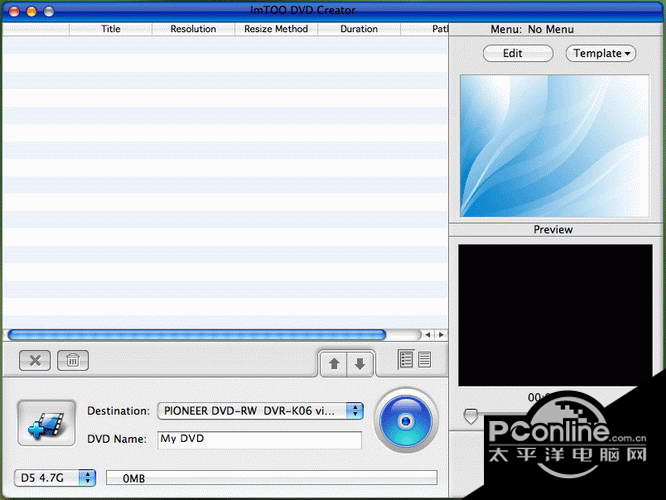Open the D5 4.7G disc size selector
The height and width of the screenshot is (500, 666).
tap(55, 478)
